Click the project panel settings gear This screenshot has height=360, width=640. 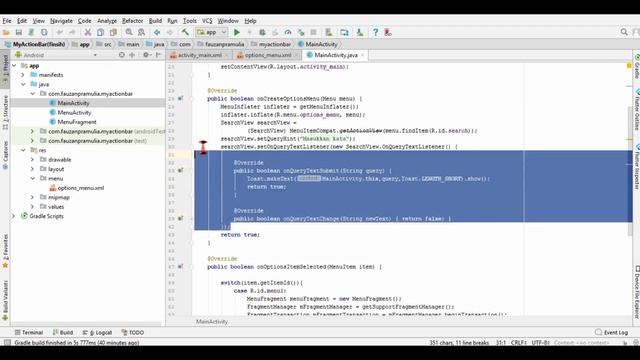pos(146,55)
